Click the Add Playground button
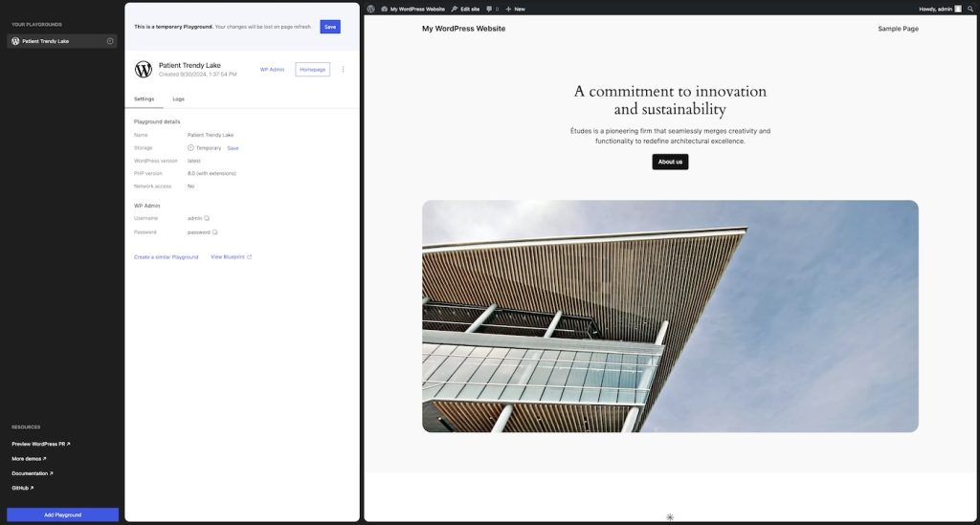980x525 pixels. [x=62, y=515]
